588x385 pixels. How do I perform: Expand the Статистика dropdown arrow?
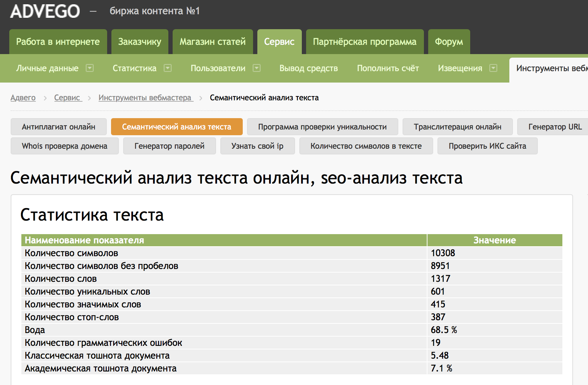[168, 68]
